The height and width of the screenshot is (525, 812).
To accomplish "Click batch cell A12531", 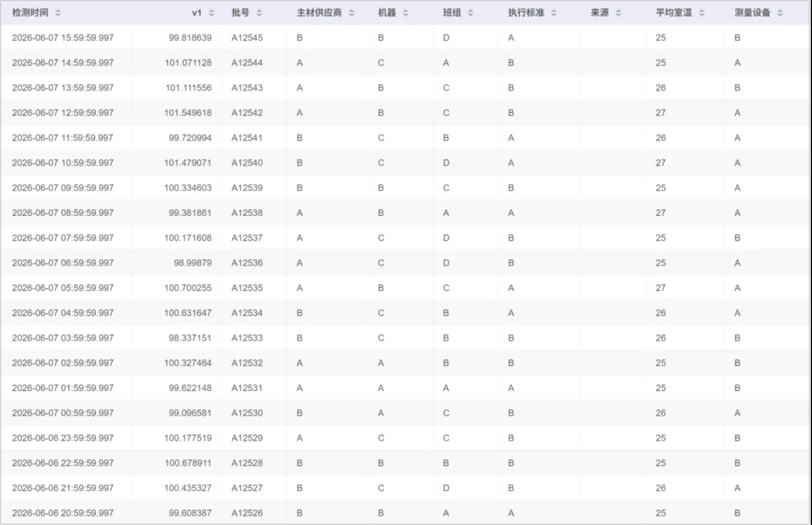I will (x=247, y=388).
